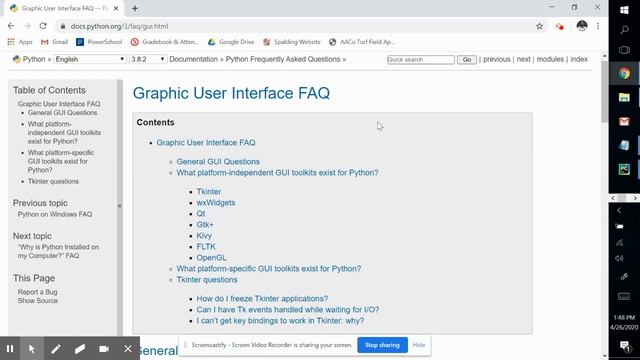Click the Stop sharing button
Viewport: 640px width, 360px height.
[x=382, y=345]
